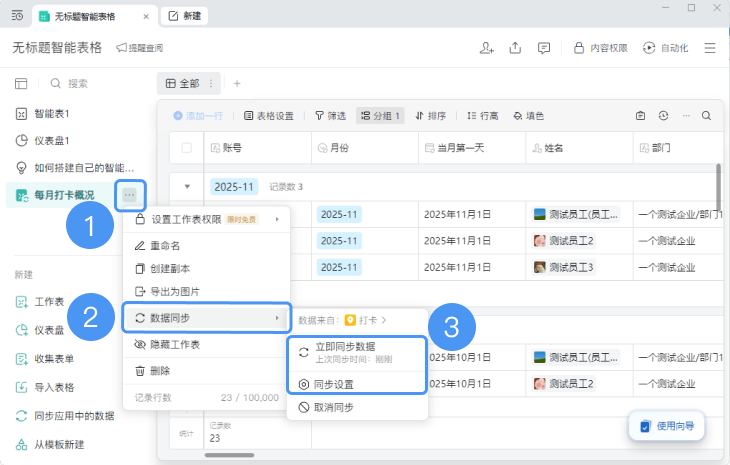Image resolution: width=730 pixels, height=465 pixels.
Task: Open the 筛选 filter
Action: [x=330, y=116]
